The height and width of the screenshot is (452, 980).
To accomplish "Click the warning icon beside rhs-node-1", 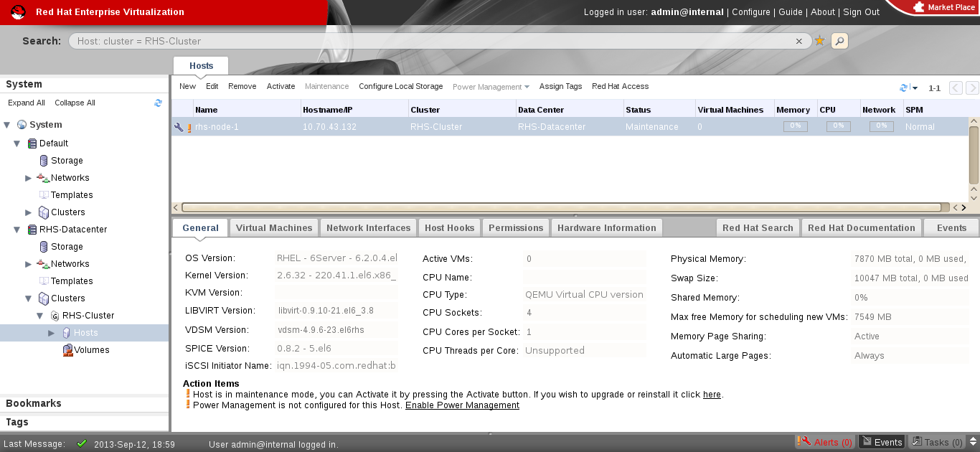I will 189,126.
